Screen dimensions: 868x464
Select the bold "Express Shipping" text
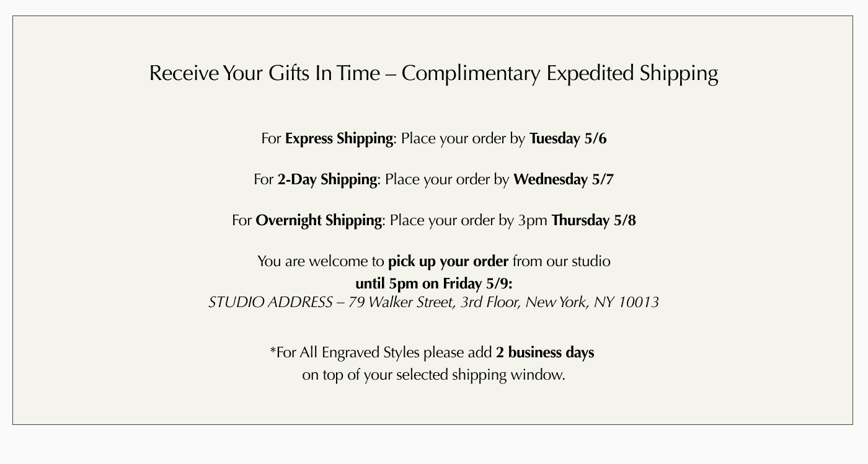pos(339,138)
